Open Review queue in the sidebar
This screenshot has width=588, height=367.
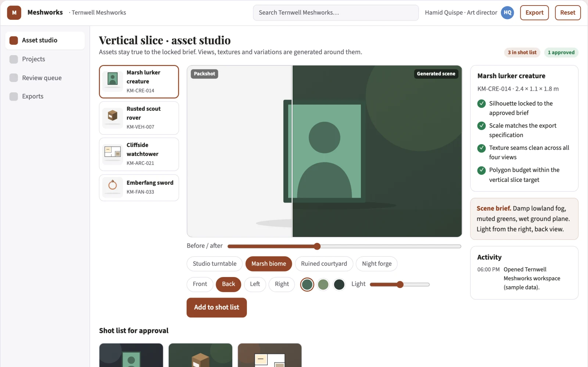coord(45,78)
